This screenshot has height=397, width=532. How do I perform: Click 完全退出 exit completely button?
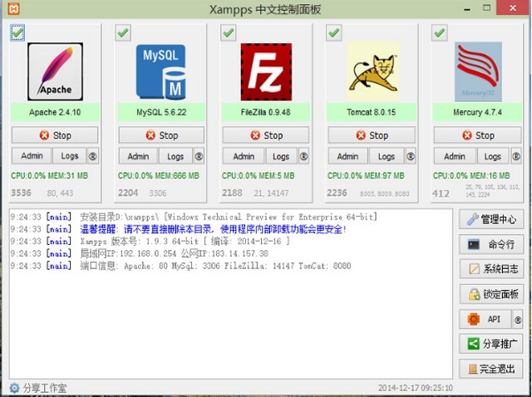click(x=491, y=369)
